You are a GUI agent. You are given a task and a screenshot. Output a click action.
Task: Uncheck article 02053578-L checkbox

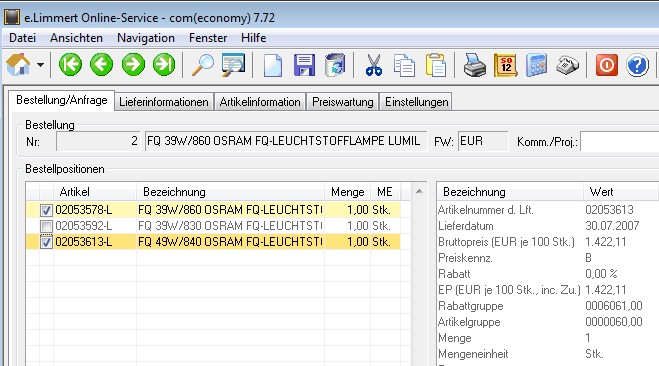[x=46, y=210]
